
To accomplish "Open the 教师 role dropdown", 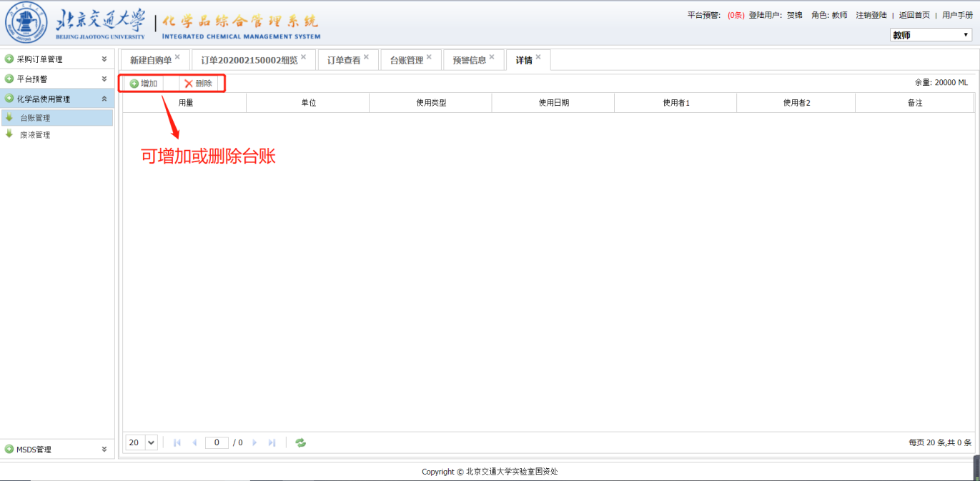I will coord(931,35).
